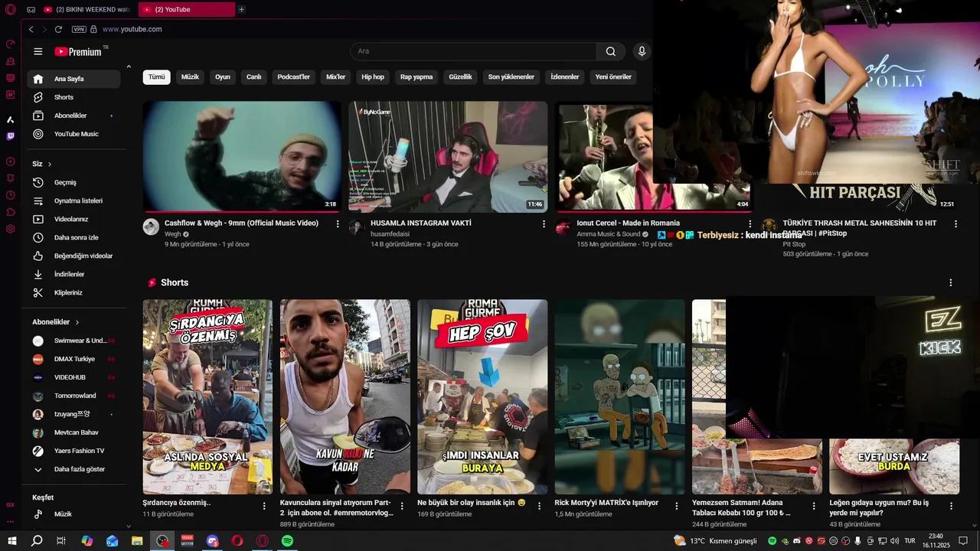Open Shorts in the sidebar
The image size is (980, 551).
pyautogui.click(x=73, y=97)
